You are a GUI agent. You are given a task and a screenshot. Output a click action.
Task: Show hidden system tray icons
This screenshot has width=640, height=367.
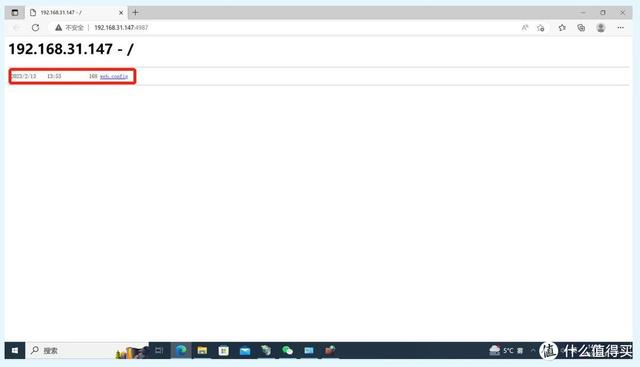click(x=533, y=351)
